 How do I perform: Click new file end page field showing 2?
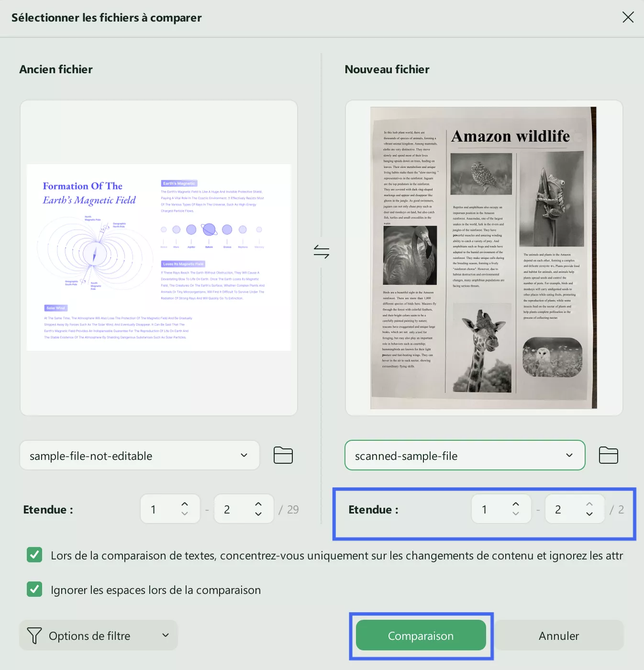click(575, 509)
